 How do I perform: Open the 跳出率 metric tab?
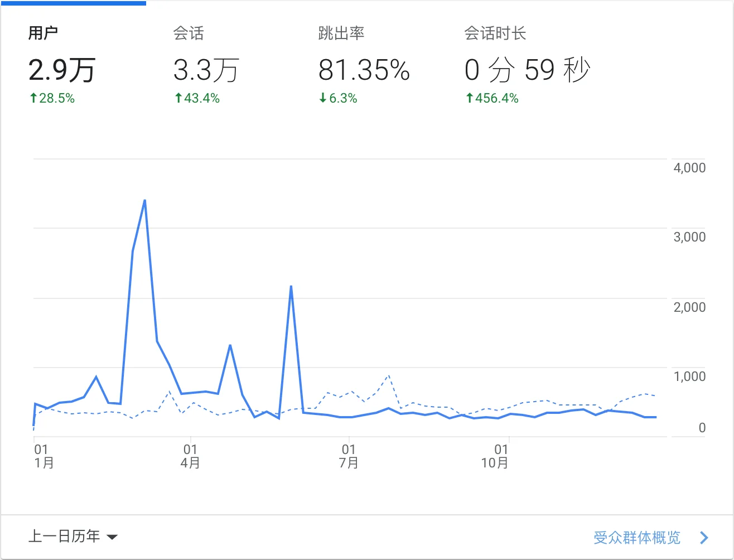(x=341, y=33)
